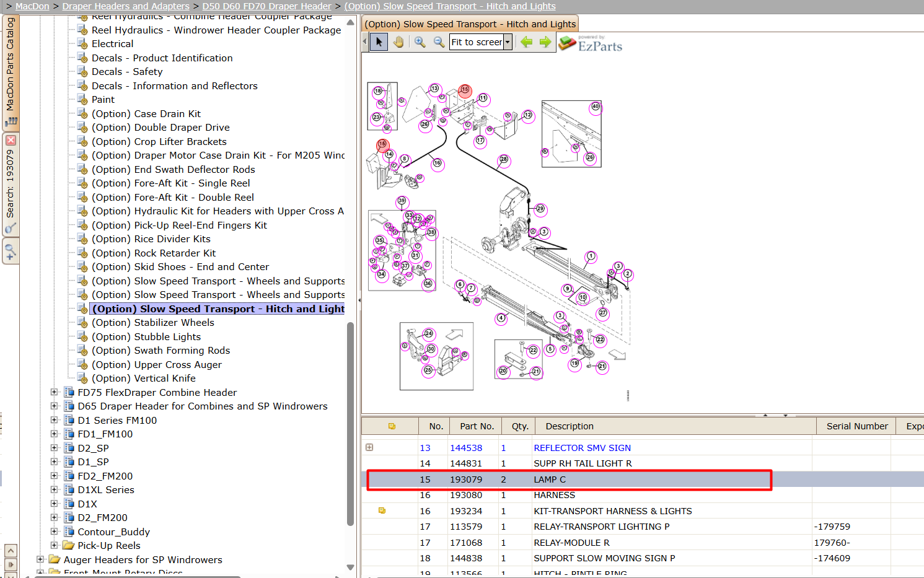Click the EzParts logo
Screen dimensions: 924x578
pyautogui.click(x=591, y=43)
